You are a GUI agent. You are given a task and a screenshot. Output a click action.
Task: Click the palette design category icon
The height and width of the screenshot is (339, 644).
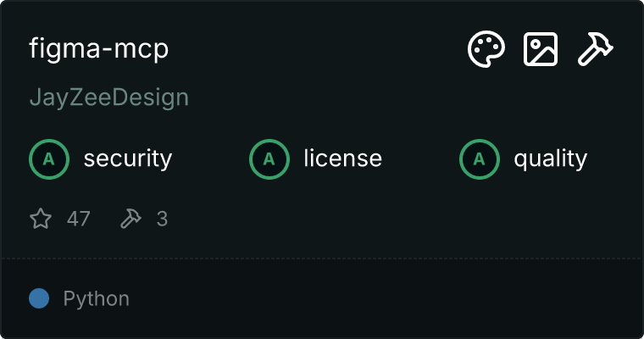(486, 49)
